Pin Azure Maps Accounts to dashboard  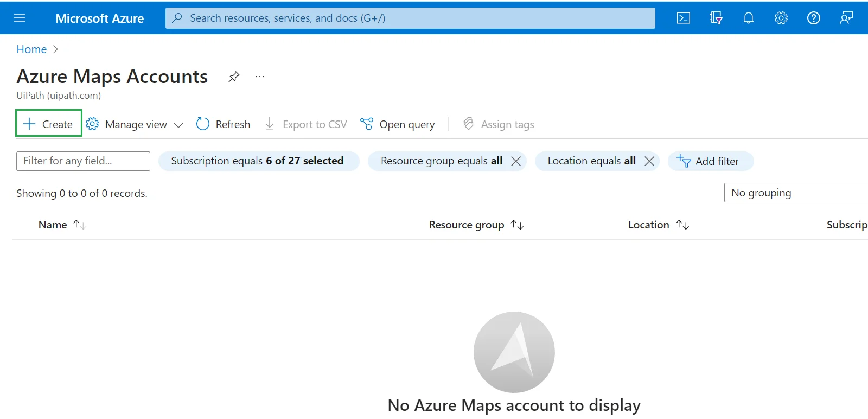(x=234, y=77)
